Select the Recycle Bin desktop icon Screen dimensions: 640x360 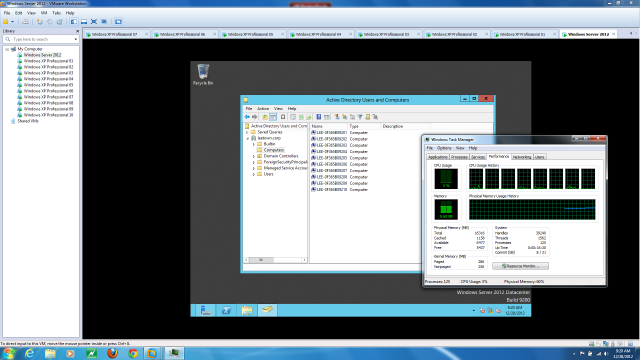coord(203,74)
